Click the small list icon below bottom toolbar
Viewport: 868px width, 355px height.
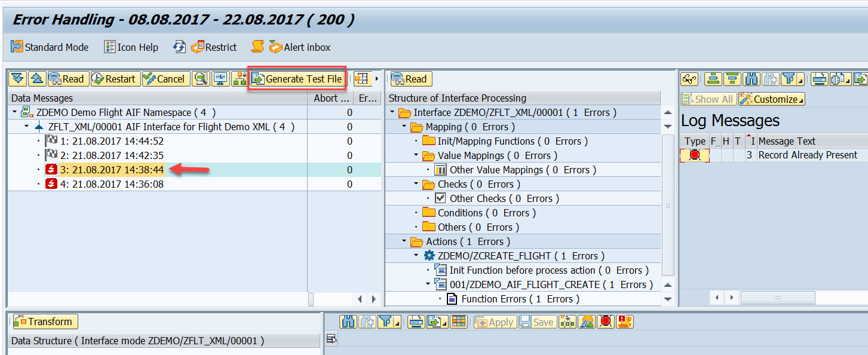[x=331, y=339]
